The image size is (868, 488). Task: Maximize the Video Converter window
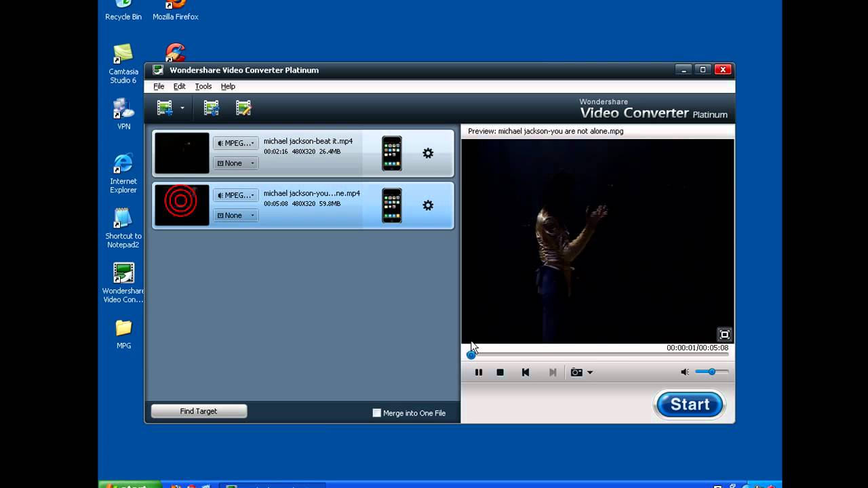703,70
